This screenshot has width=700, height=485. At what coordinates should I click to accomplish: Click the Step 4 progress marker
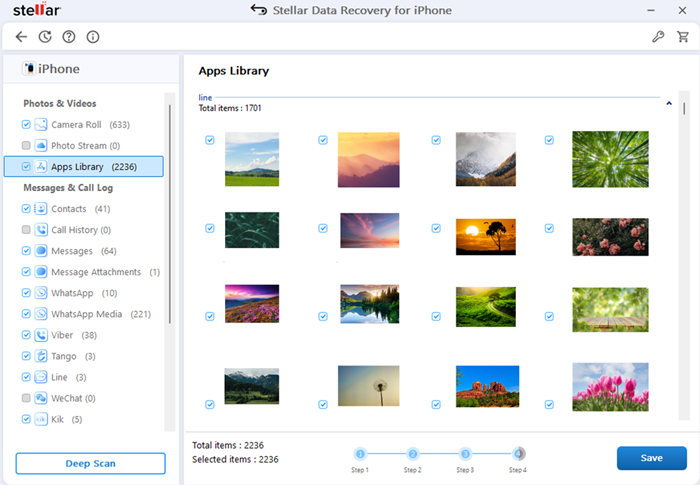(518, 454)
